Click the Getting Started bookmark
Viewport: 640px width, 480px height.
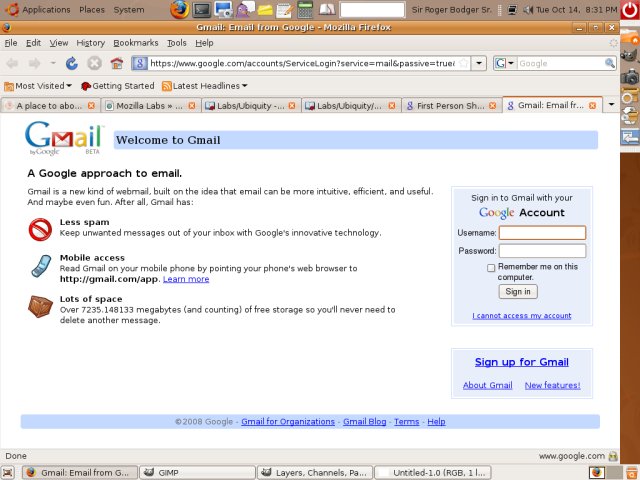[118, 86]
